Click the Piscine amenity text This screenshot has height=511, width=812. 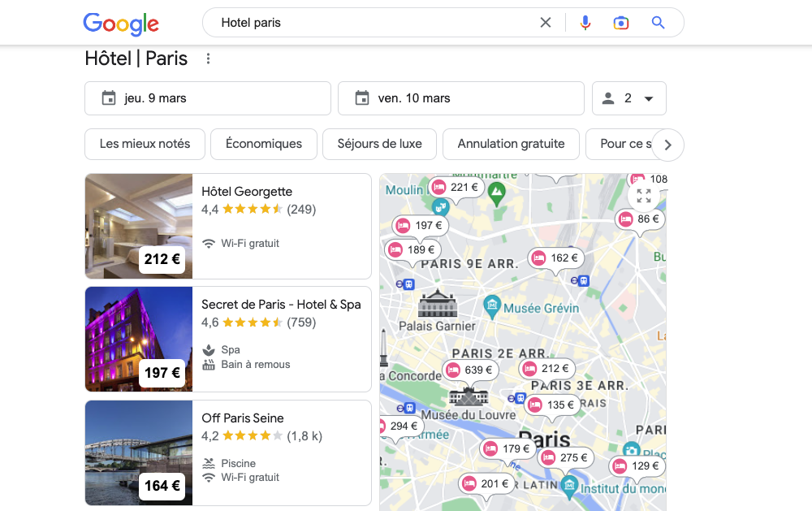238,463
